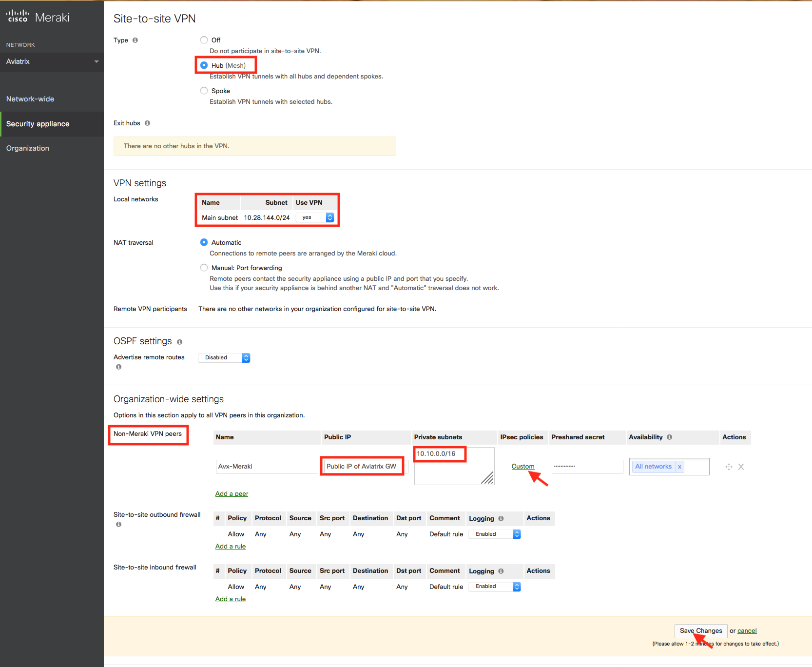Click info icon under Site-to-site outbound firewall

tap(118, 525)
